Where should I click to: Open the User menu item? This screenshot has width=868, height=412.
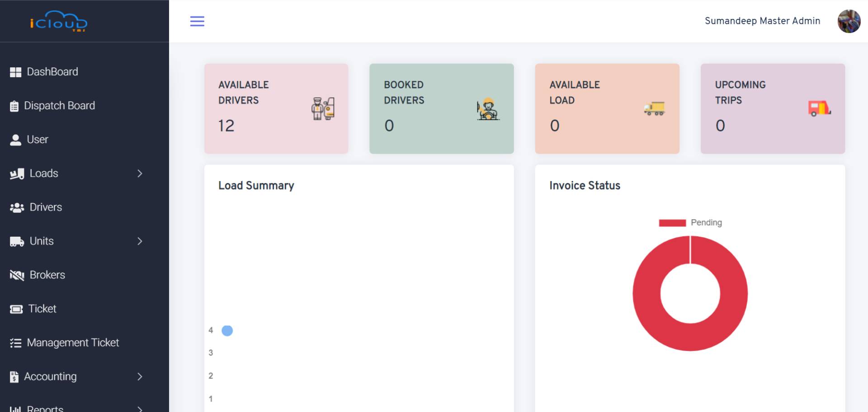click(38, 140)
